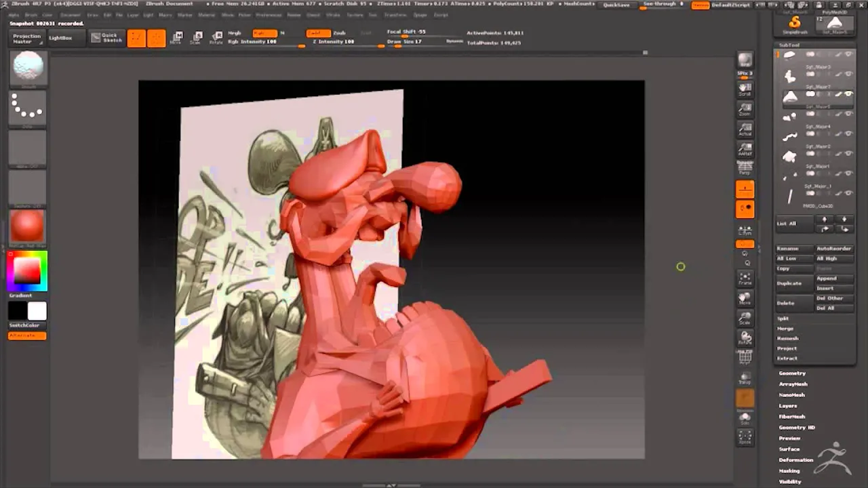The width and height of the screenshot is (868, 488).
Task: Select the SimpleBrush tool thumbnail
Action: point(795,24)
